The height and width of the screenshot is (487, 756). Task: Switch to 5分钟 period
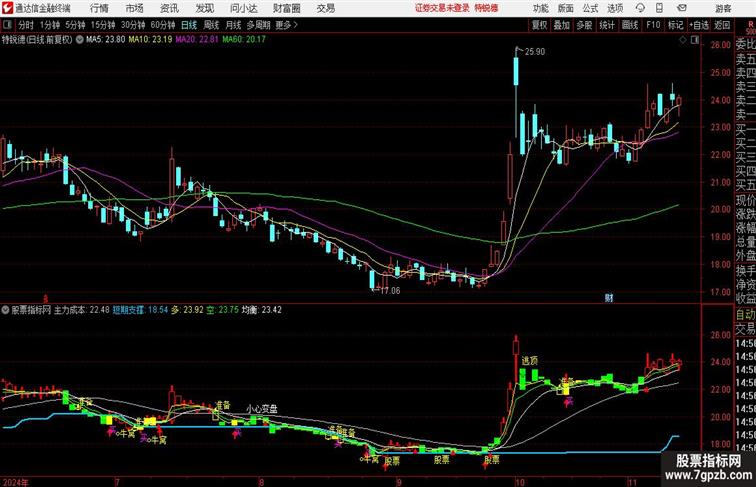pyautogui.click(x=75, y=25)
